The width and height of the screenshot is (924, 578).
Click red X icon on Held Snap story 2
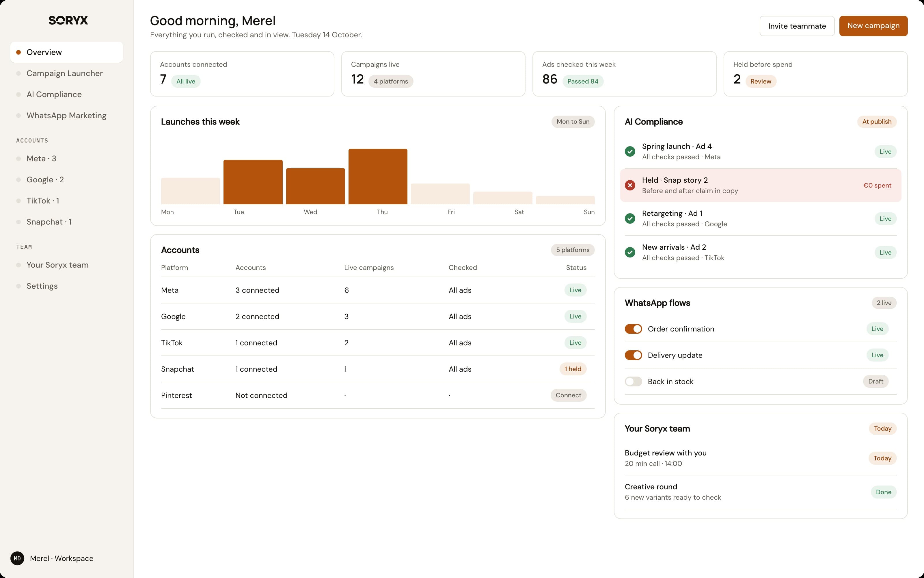pos(630,185)
